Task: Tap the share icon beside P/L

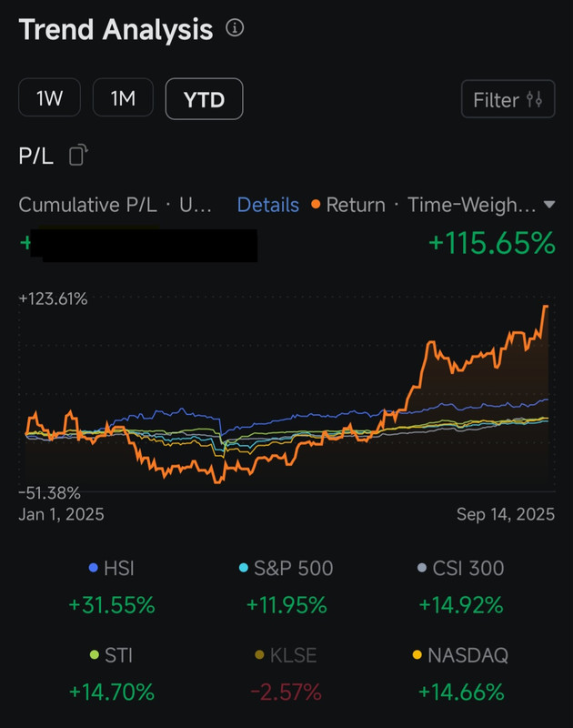Action: [x=78, y=155]
